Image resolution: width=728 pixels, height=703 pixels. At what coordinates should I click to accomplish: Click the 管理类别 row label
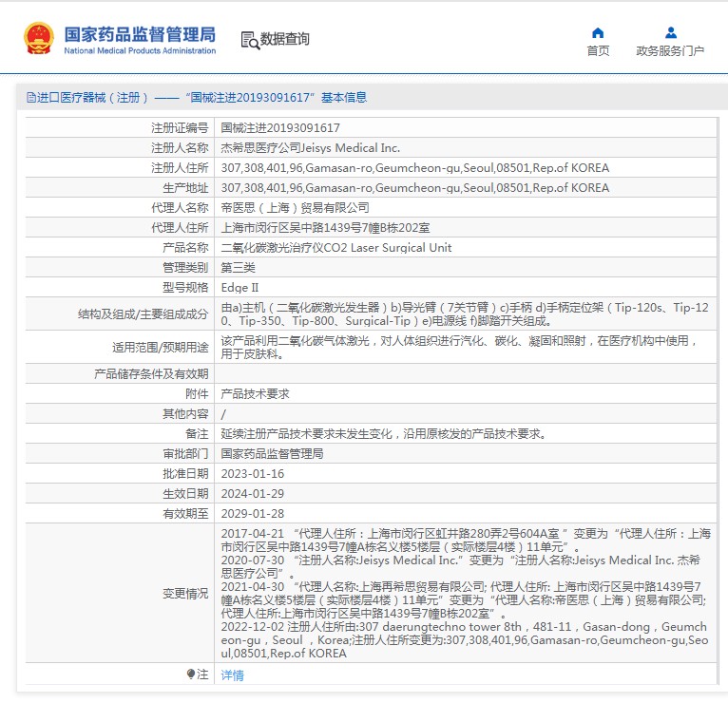[x=185, y=267]
